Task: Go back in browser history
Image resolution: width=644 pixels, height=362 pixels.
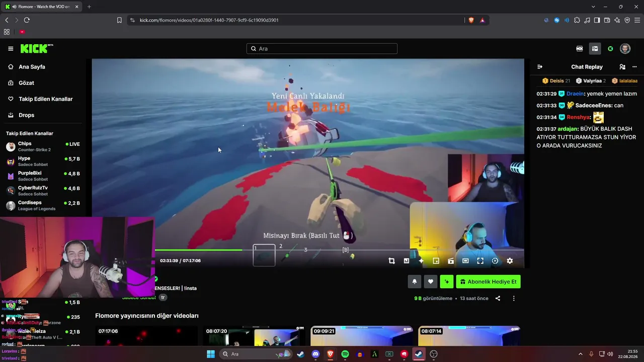Action: click(7, 20)
